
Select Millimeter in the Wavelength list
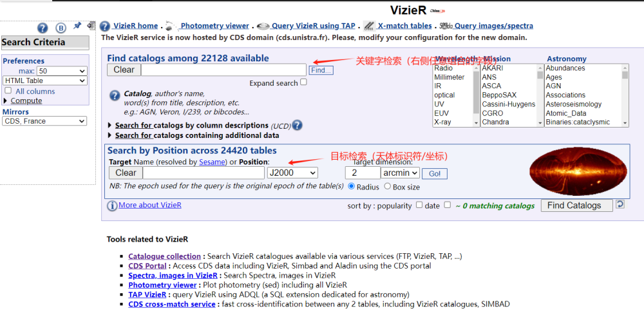pos(450,77)
